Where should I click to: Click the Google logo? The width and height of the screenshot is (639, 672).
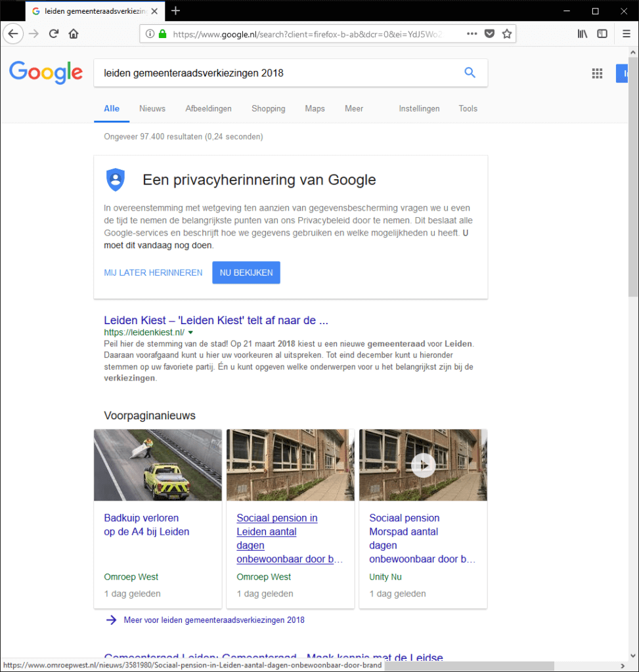point(46,72)
